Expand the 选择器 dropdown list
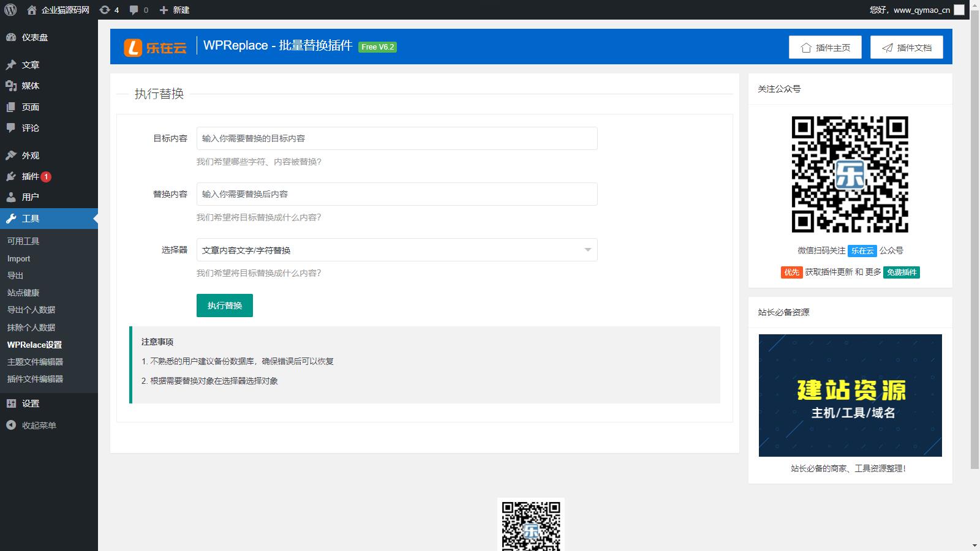 point(396,250)
